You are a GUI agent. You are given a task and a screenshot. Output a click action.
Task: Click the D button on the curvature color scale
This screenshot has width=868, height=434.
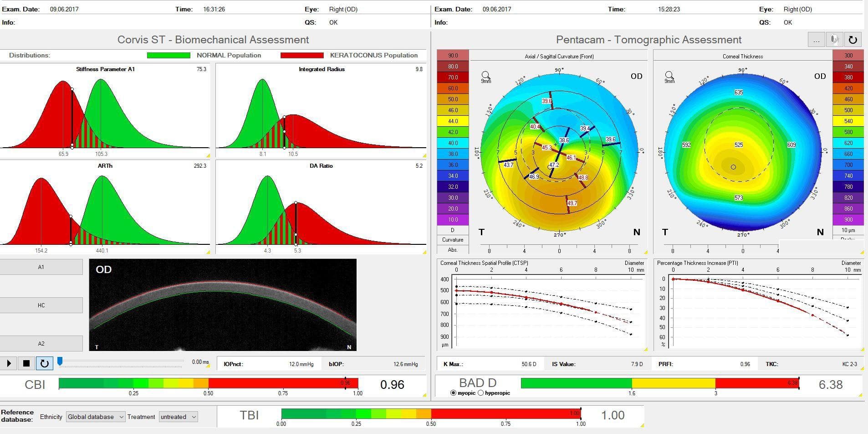point(453,230)
